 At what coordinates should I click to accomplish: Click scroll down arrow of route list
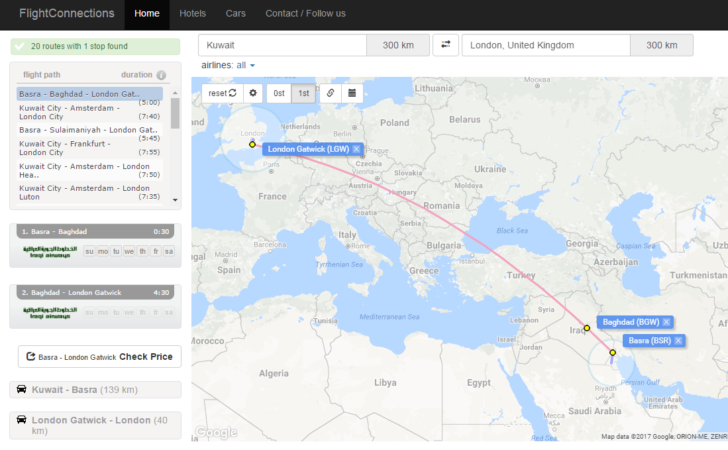pyautogui.click(x=175, y=200)
